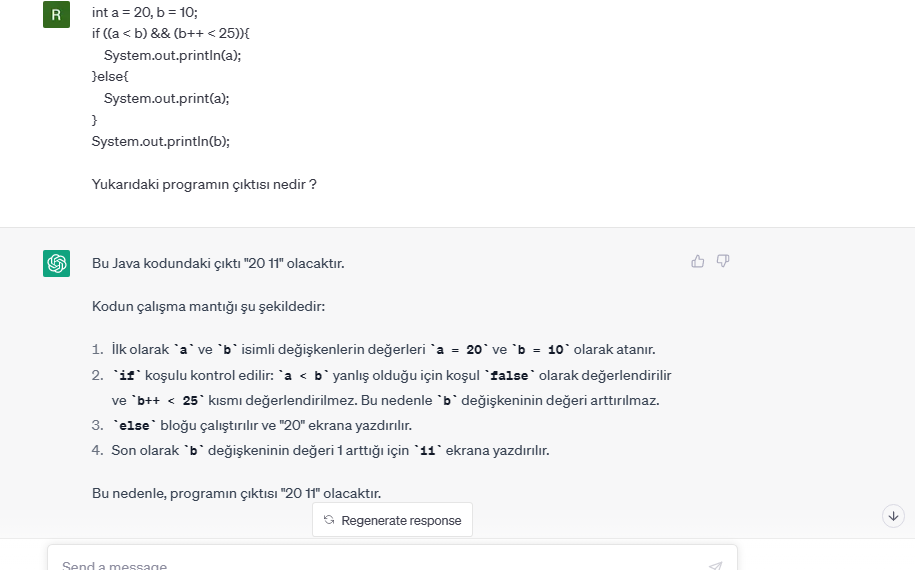
Task: Mark the response with thumbs down
Action: coord(723,261)
